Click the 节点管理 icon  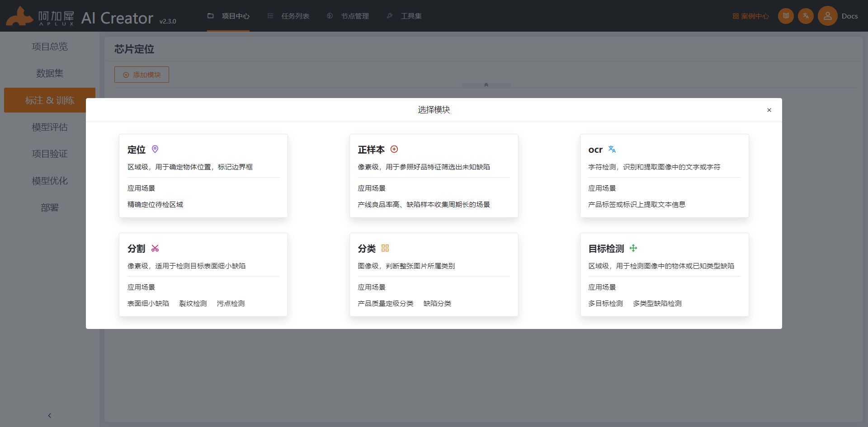(330, 16)
